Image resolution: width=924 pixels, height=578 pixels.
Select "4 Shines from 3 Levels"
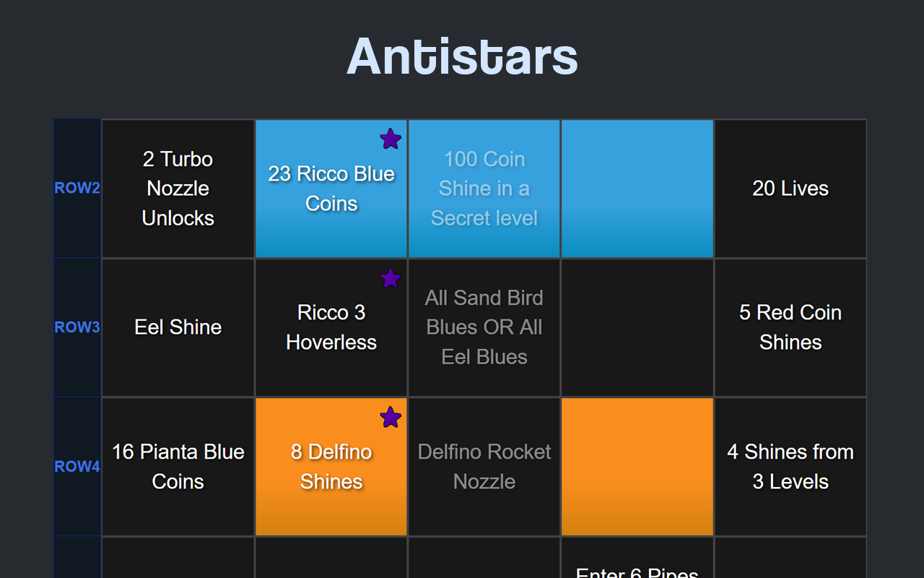790,466
